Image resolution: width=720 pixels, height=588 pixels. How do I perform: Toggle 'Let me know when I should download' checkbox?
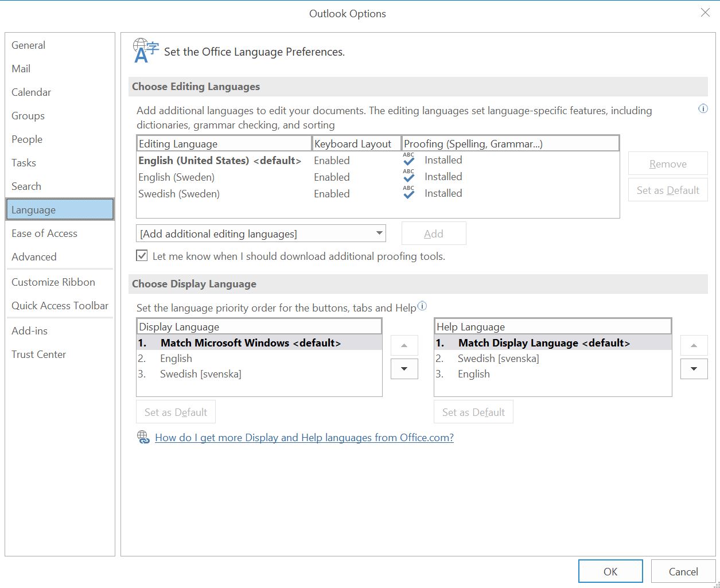coord(142,255)
